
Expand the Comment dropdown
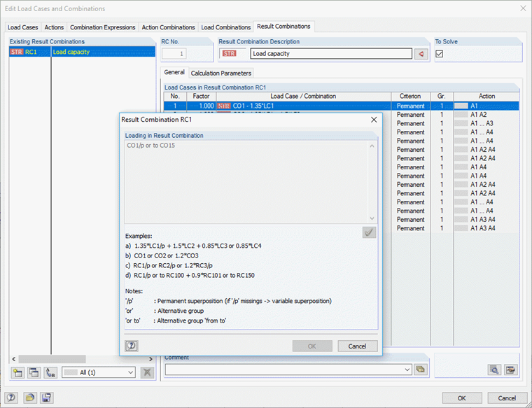(x=407, y=370)
